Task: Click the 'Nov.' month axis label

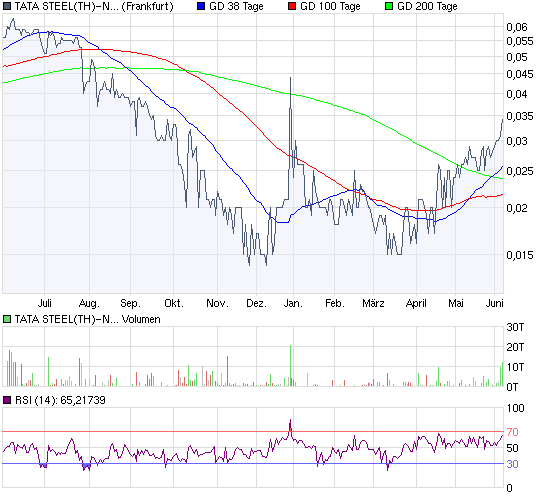Action: [217, 303]
